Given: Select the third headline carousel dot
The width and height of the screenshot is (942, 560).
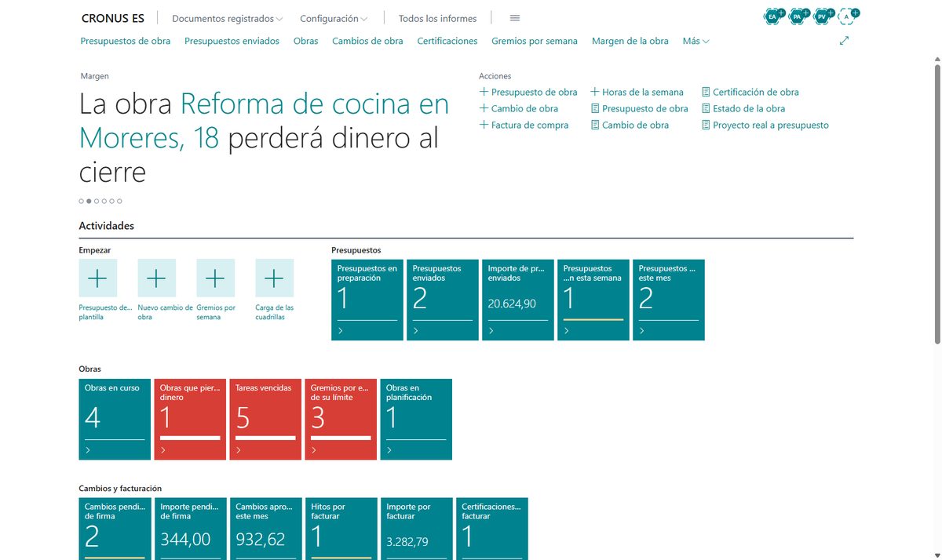Looking at the screenshot, I should tap(97, 201).
